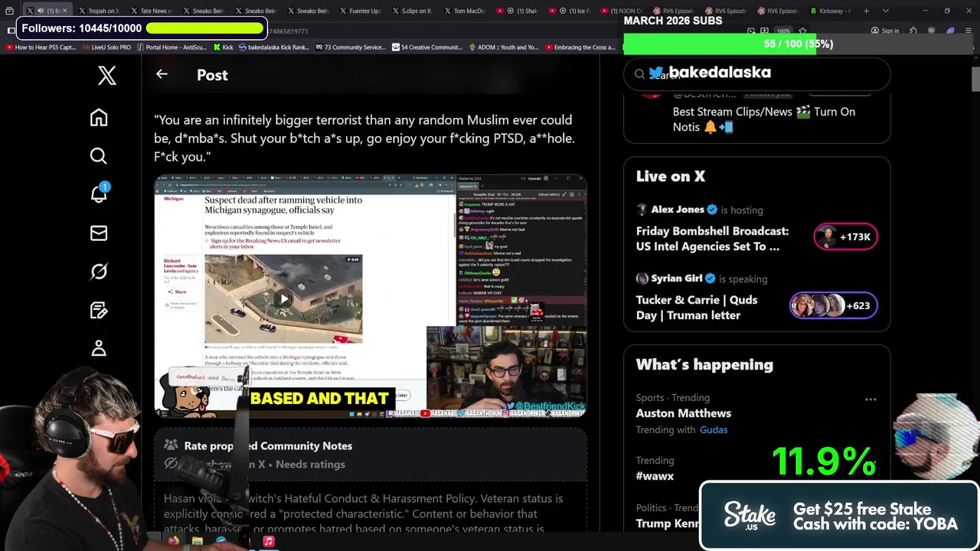This screenshot has height=551, width=980.
Task: Open the Portal Home bookmark
Action: point(171,47)
